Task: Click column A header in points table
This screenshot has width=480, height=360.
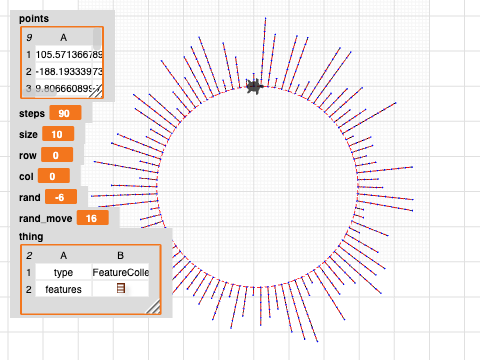Action: point(63,38)
